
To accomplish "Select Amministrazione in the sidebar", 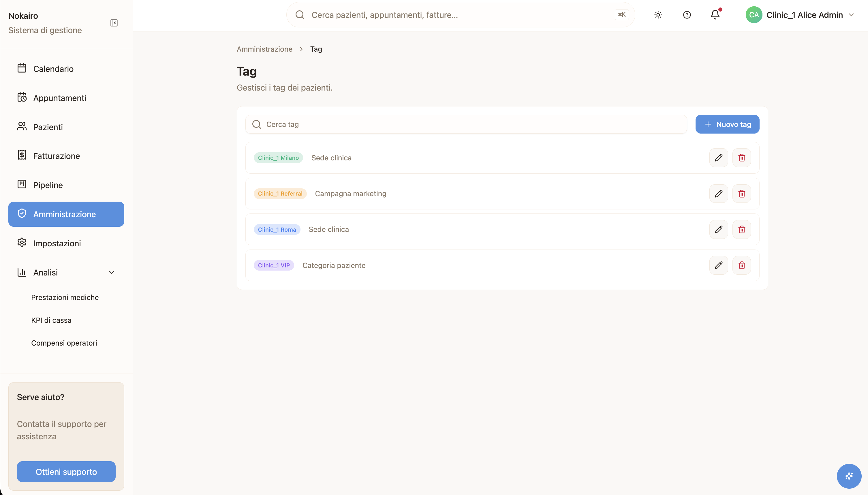I will [66, 214].
